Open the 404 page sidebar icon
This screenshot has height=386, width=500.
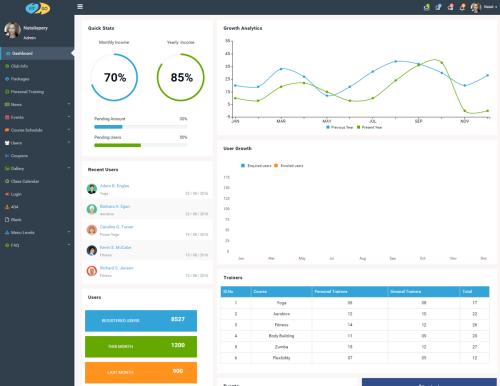pos(7,207)
